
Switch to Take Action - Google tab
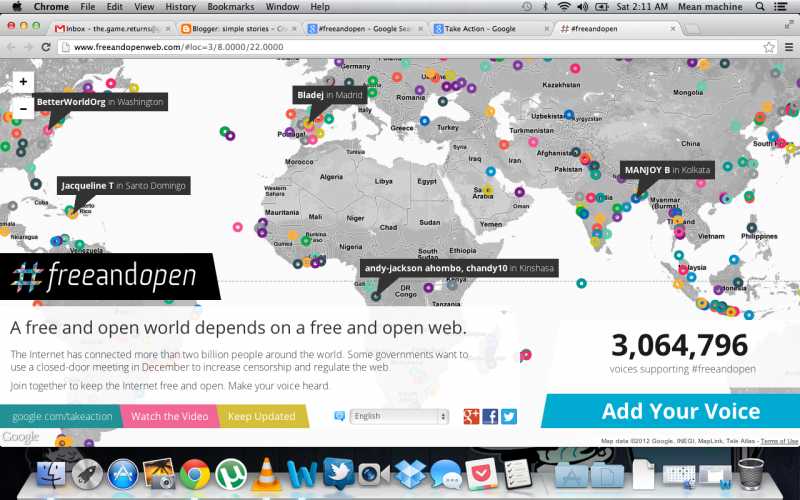pyautogui.click(x=491, y=29)
